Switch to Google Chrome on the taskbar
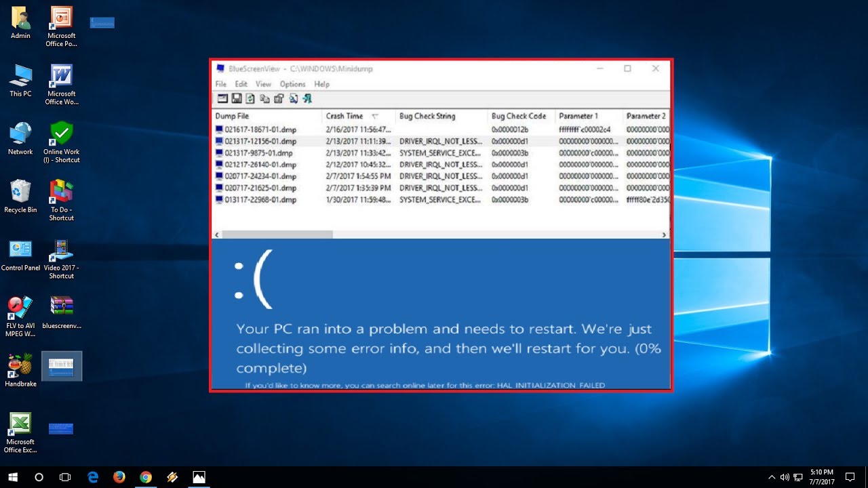868x488 pixels. tap(146, 477)
